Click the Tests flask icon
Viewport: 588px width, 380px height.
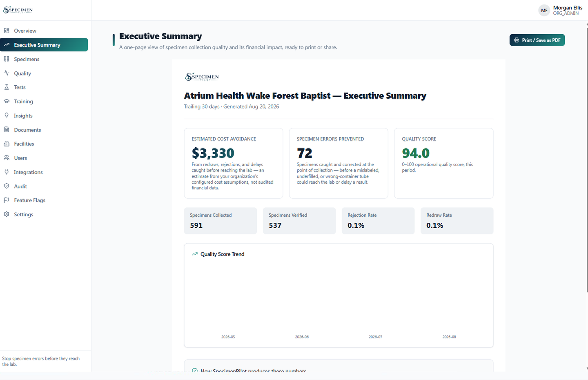click(x=7, y=87)
